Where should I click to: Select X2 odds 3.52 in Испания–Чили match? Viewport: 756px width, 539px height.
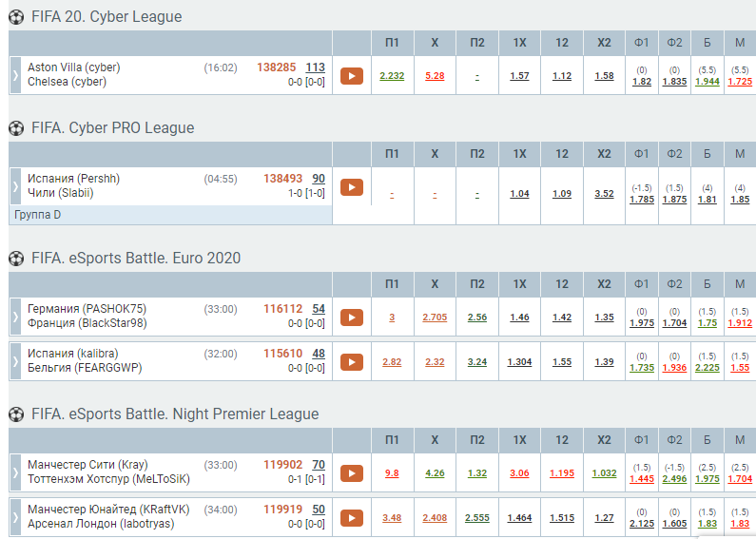(x=604, y=194)
